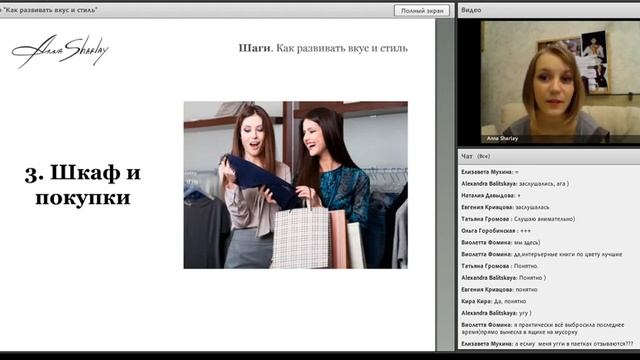
Task: Click Евгения Кривцова's 'понятно' message
Action: [x=499, y=290]
